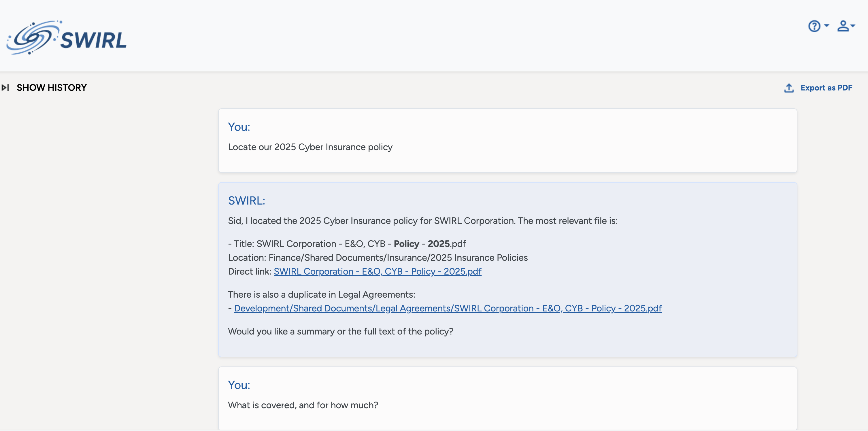Select the 'Locate our 2025 Cyber Insurance policy' message
Viewport: 868px width, 431px height.
(x=310, y=147)
